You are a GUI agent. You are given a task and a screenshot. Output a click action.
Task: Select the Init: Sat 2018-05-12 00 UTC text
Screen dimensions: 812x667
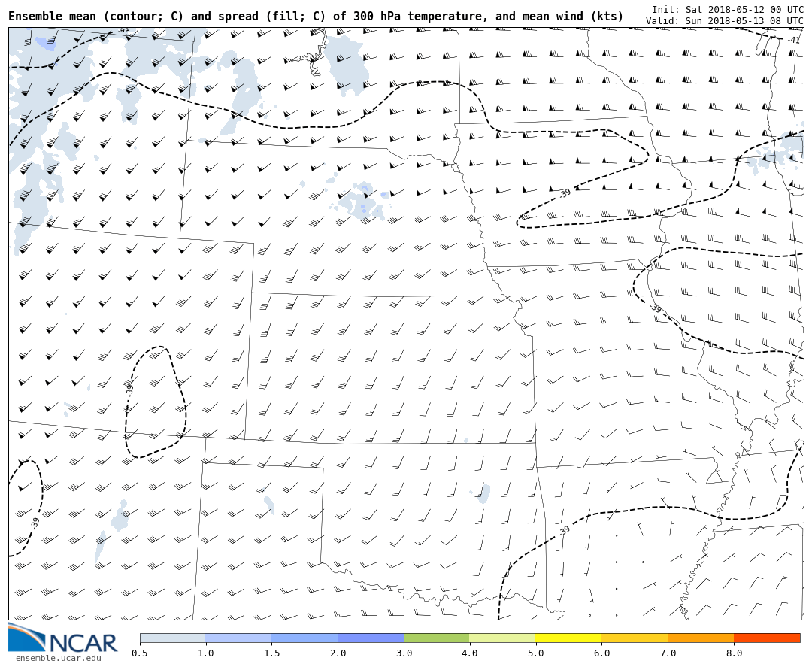tap(727, 10)
